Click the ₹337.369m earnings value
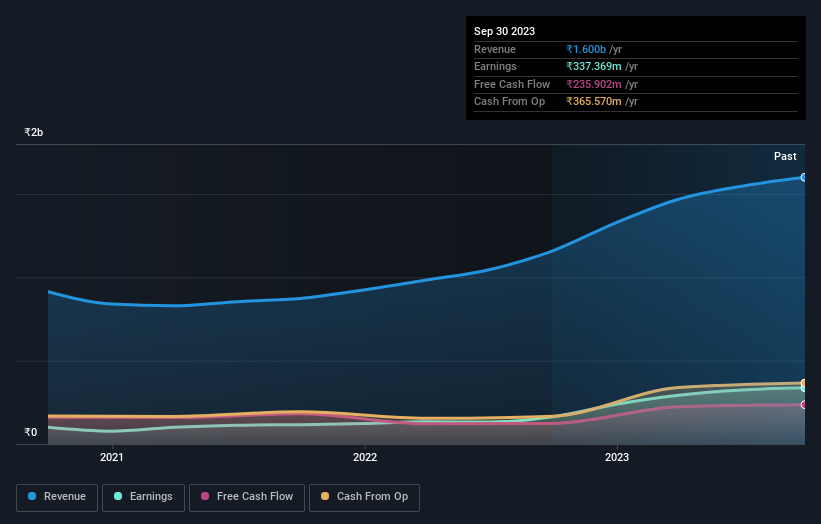Viewport: 821px width, 524px height. click(x=594, y=66)
